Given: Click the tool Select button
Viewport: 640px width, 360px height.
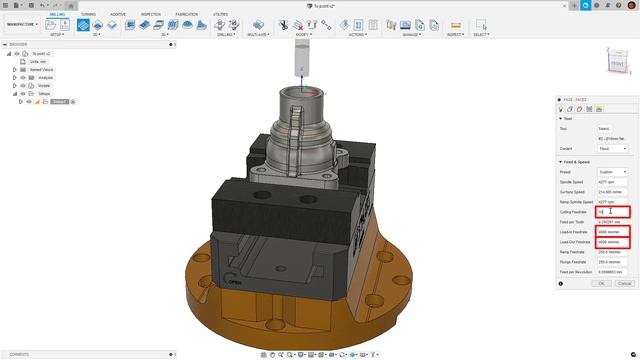Looking at the screenshot, I should (x=604, y=129).
